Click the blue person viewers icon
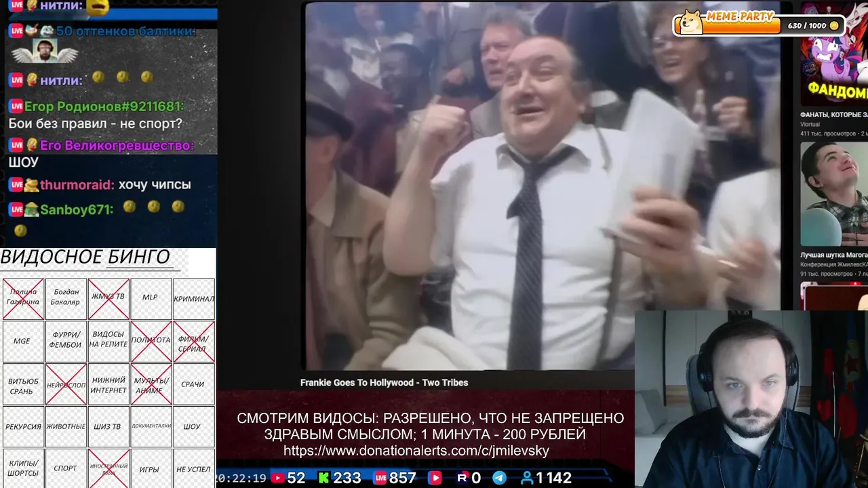Viewport: 868px width, 488px height. (526, 478)
